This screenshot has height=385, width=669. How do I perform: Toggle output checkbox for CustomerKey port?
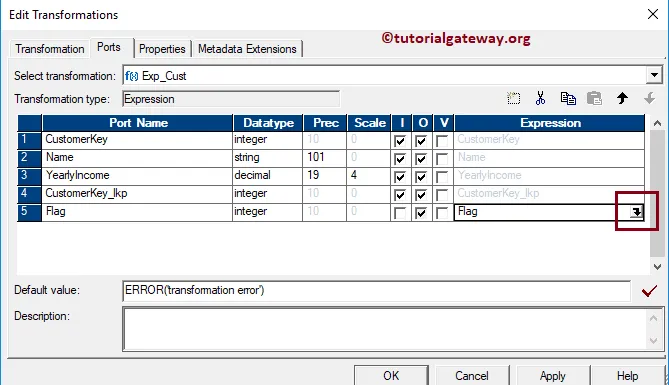point(421,141)
